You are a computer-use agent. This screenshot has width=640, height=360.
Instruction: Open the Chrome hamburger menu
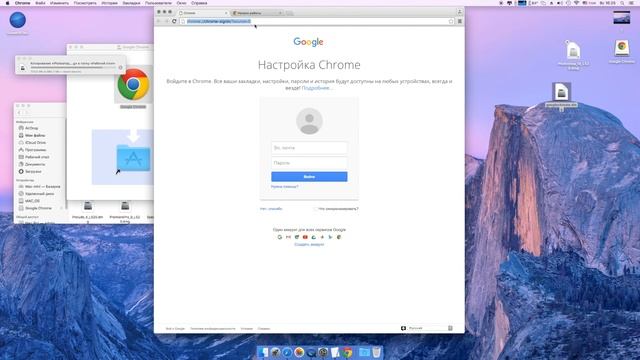460,21
